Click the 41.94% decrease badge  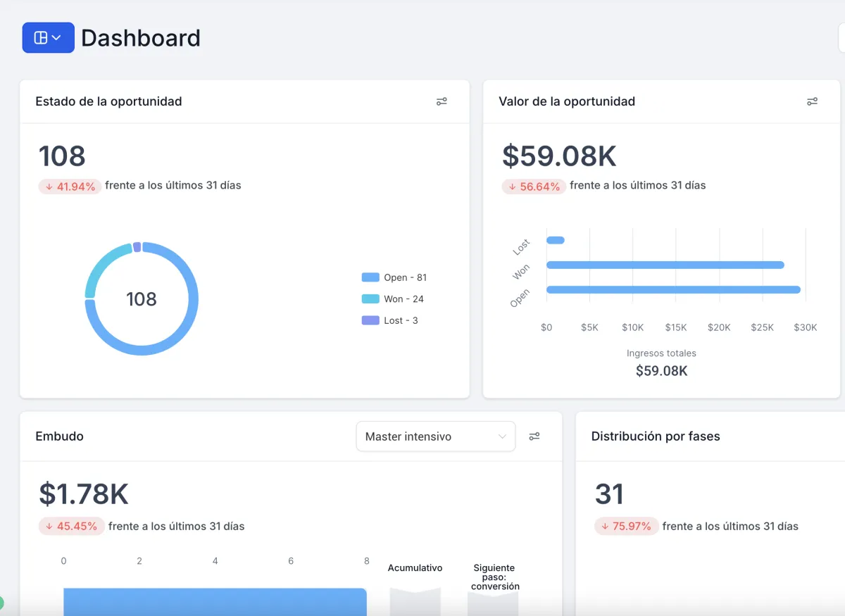(69, 187)
